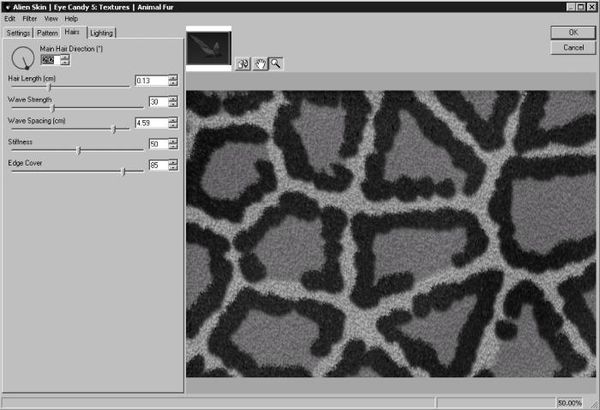
Task: Select the Zoom magnifier tool
Action: coord(274,63)
